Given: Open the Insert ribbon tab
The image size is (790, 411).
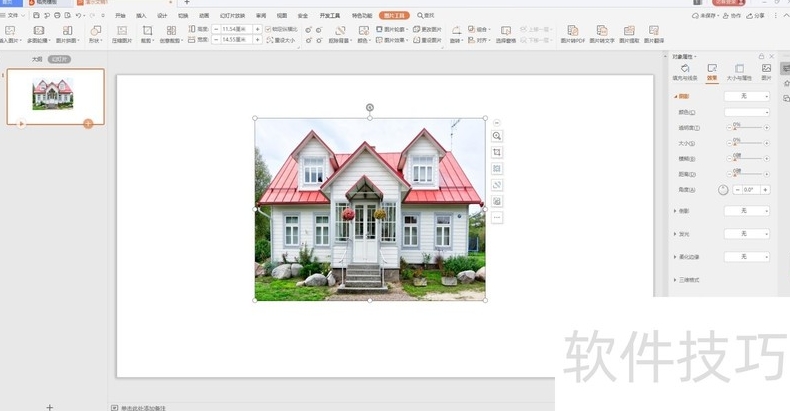Looking at the screenshot, I should pyautogui.click(x=141, y=16).
